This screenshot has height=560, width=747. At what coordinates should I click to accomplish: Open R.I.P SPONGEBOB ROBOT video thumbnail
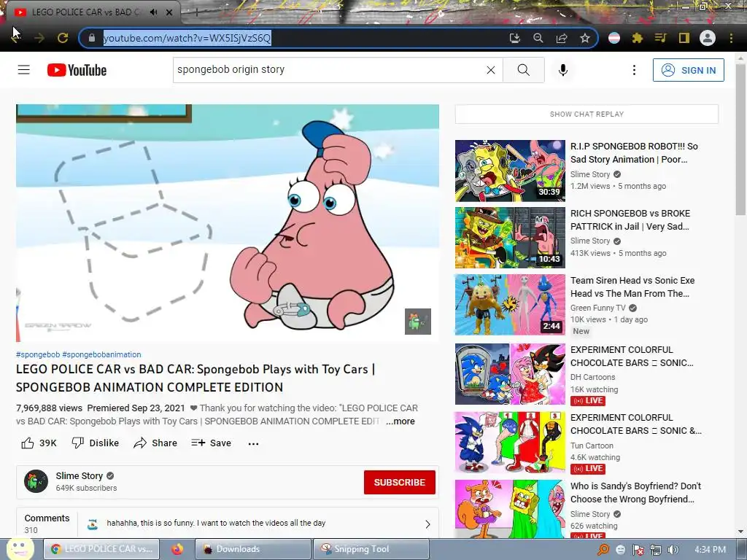[x=510, y=171]
